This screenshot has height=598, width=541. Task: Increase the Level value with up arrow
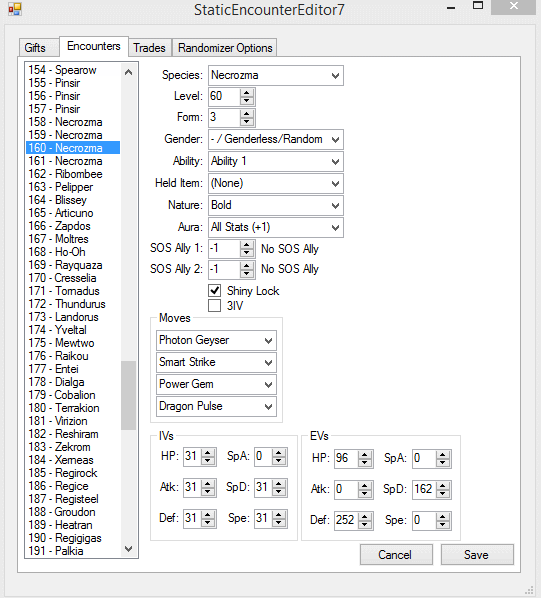pos(247,93)
